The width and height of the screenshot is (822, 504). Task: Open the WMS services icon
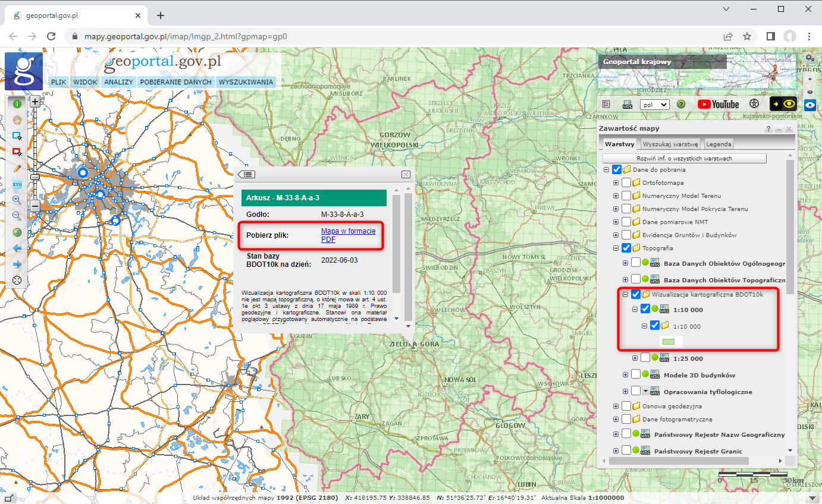click(627, 104)
